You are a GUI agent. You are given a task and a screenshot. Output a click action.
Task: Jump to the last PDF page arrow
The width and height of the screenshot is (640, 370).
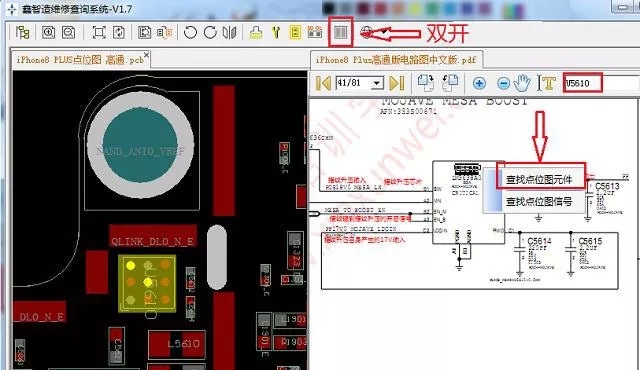pos(397,83)
